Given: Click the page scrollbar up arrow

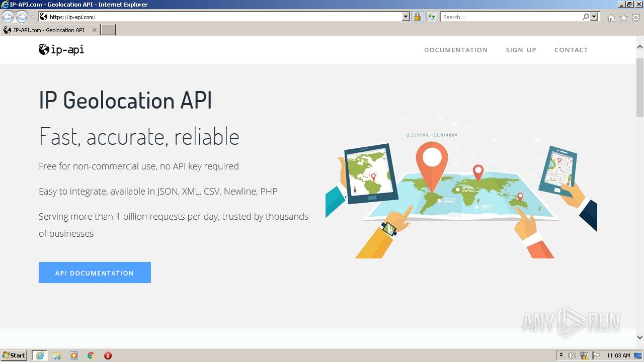Looking at the screenshot, I should [x=640, y=47].
